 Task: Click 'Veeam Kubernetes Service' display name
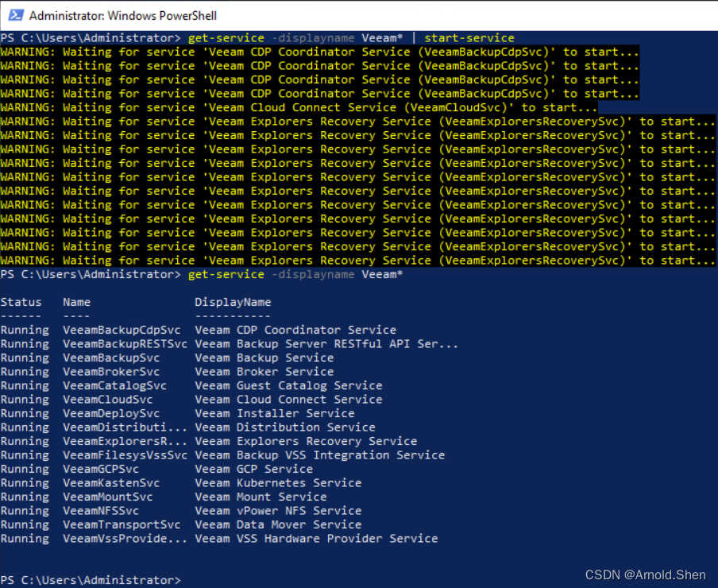[278, 482]
